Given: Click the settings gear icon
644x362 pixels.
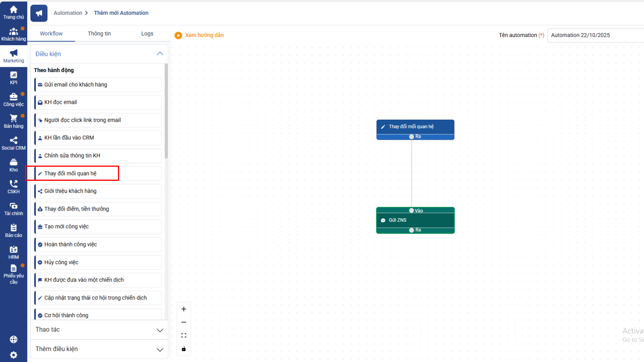Looking at the screenshot, I should click(14, 355).
